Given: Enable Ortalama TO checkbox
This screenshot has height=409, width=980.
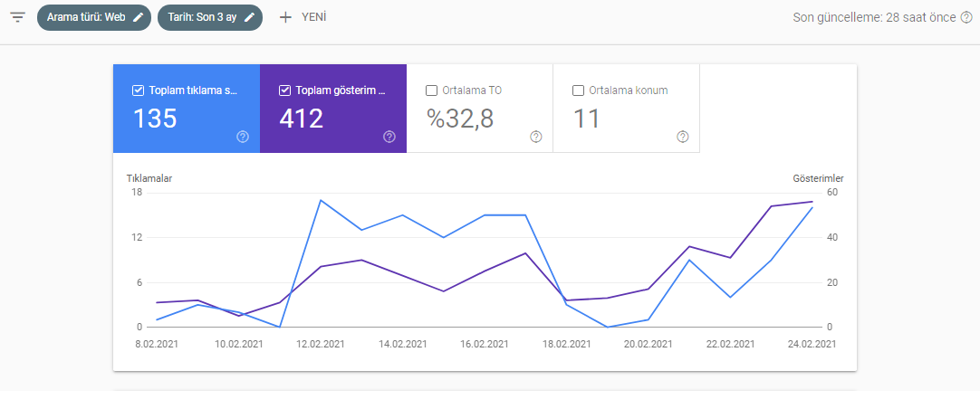Looking at the screenshot, I should tap(431, 90).
